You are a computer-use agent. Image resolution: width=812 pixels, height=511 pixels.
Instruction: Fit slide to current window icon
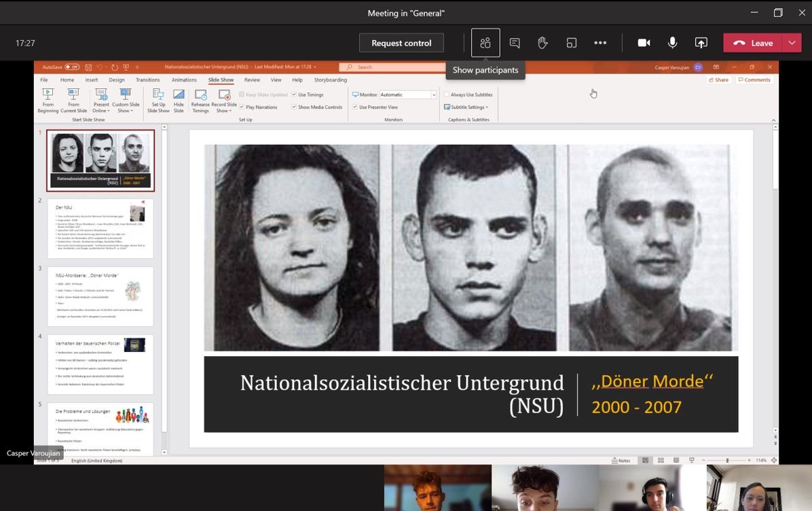click(x=774, y=460)
